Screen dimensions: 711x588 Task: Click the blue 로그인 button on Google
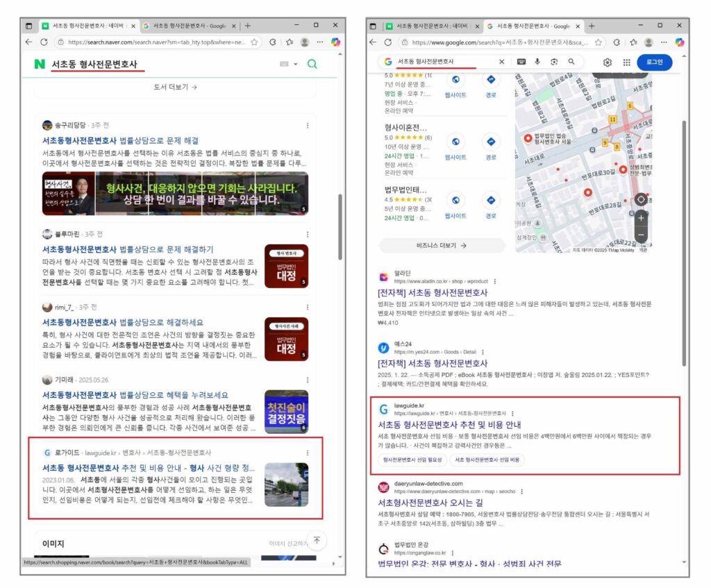(x=654, y=62)
